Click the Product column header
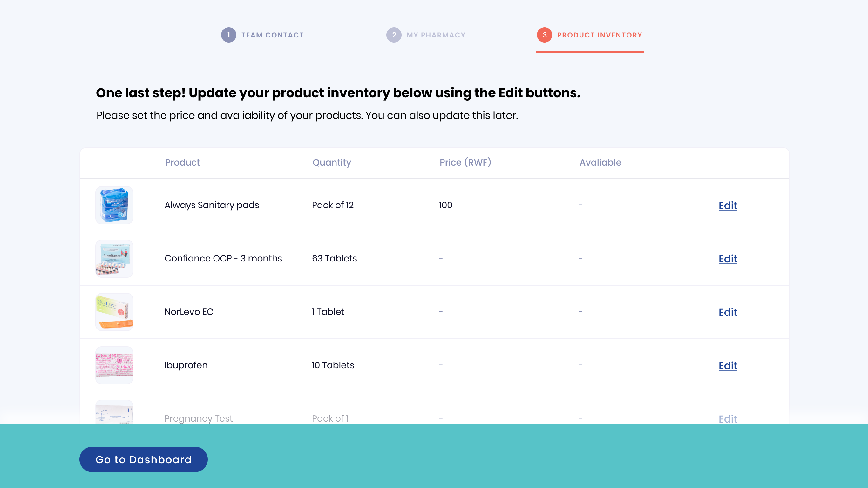Screen dimensions: 868x488 (x=182, y=162)
